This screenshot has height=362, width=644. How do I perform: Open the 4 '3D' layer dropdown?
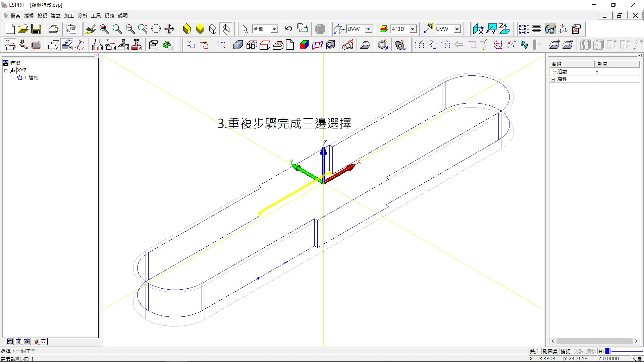[x=413, y=29]
